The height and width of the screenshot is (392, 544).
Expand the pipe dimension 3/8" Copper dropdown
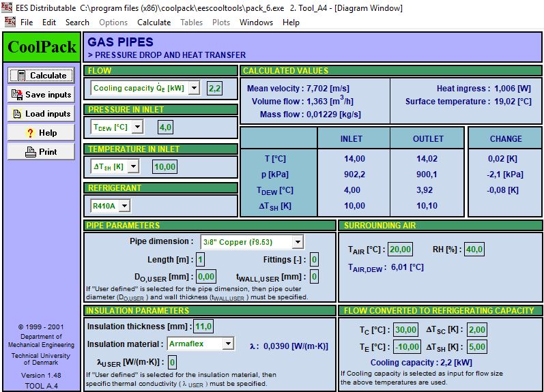297,242
